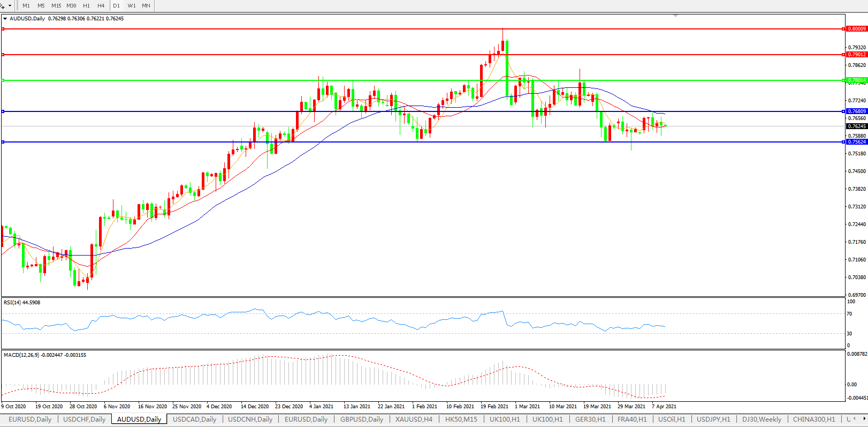The width and height of the screenshot is (868, 427).
Task: Click the RSI(14) indicator label
Action: click(x=22, y=303)
